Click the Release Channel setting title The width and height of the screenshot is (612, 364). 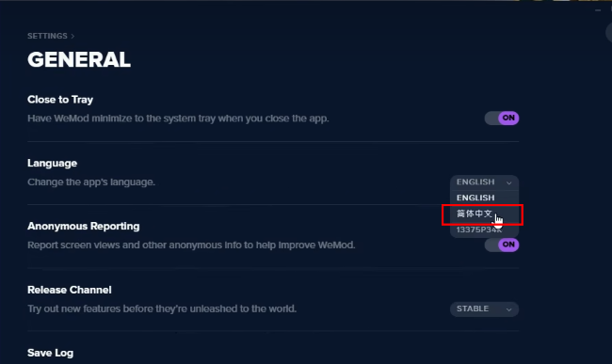click(70, 290)
